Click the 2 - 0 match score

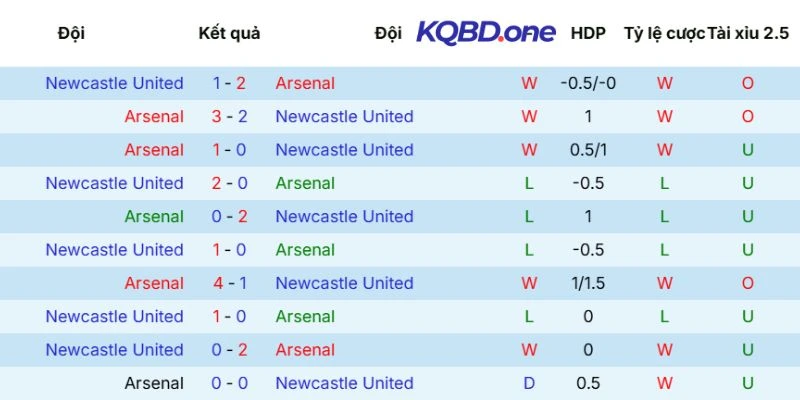(x=229, y=183)
